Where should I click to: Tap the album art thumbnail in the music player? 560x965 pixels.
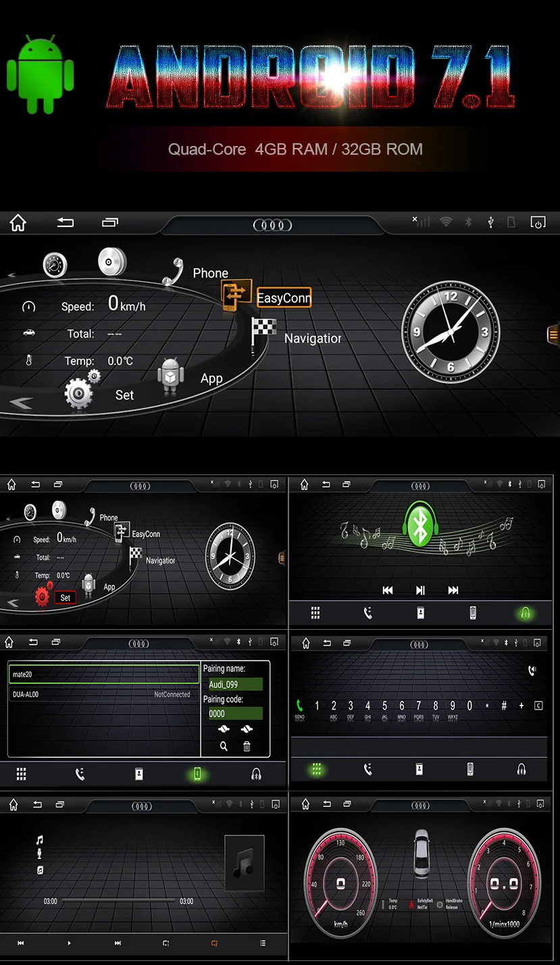coord(244,863)
